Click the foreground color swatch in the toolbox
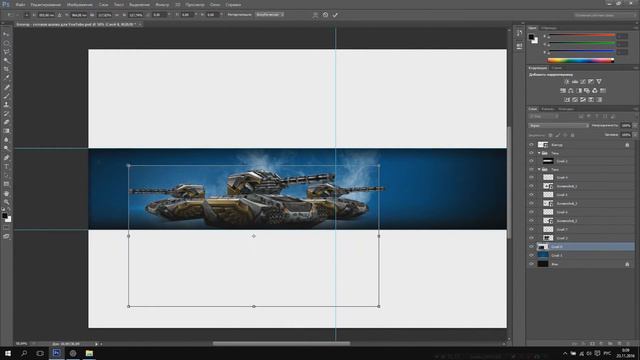640x360 pixels. [4, 215]
